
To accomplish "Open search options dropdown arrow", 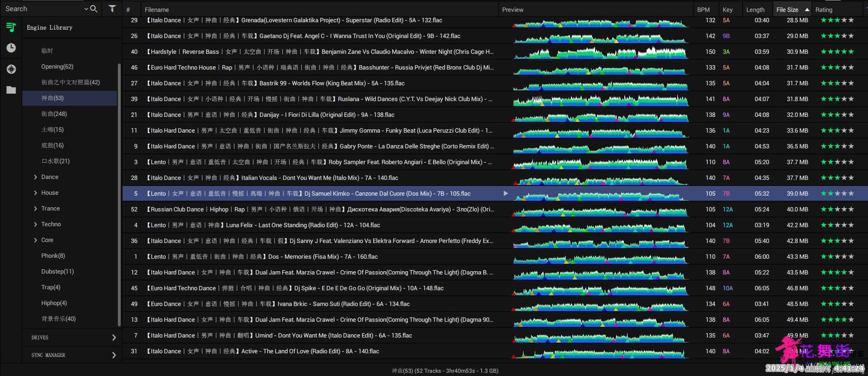I will coord(86,9).
